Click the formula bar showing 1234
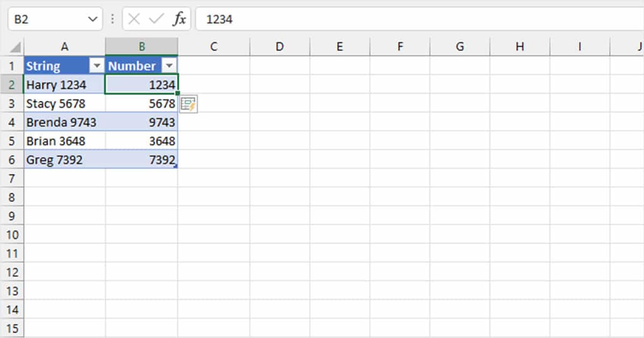 click(268, 19)
